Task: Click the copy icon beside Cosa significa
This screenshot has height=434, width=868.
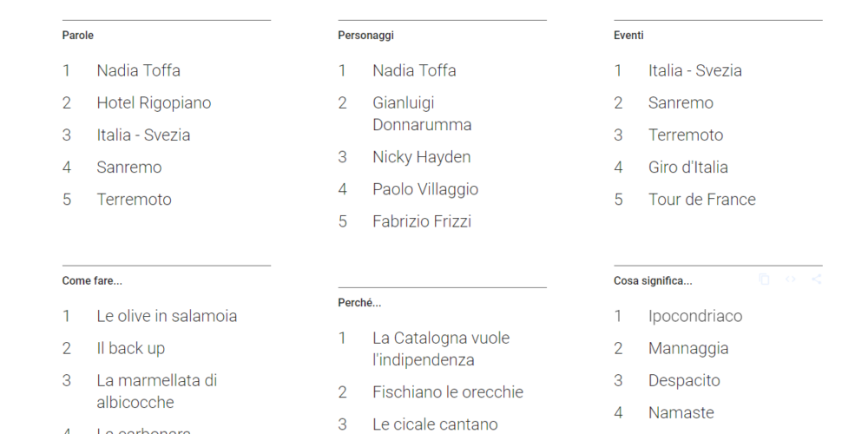Action: click(764, 279)
